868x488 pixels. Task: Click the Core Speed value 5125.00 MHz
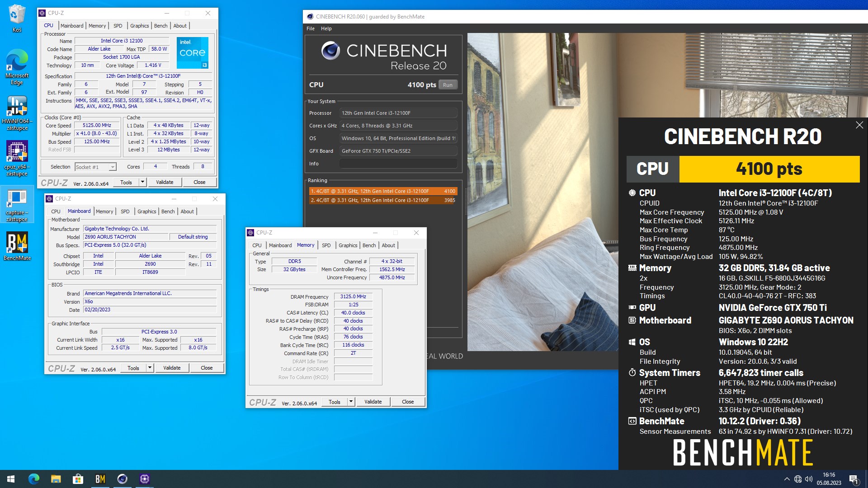tap(97, 126)
